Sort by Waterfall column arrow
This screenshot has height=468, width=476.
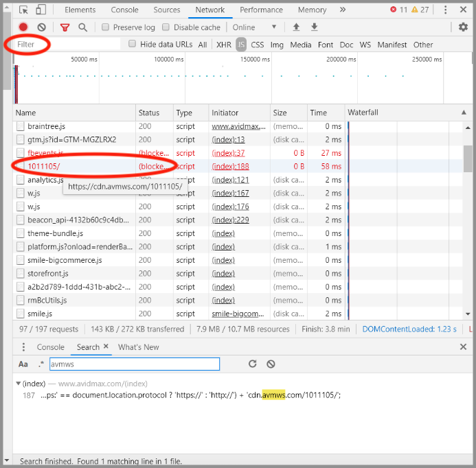464,113
